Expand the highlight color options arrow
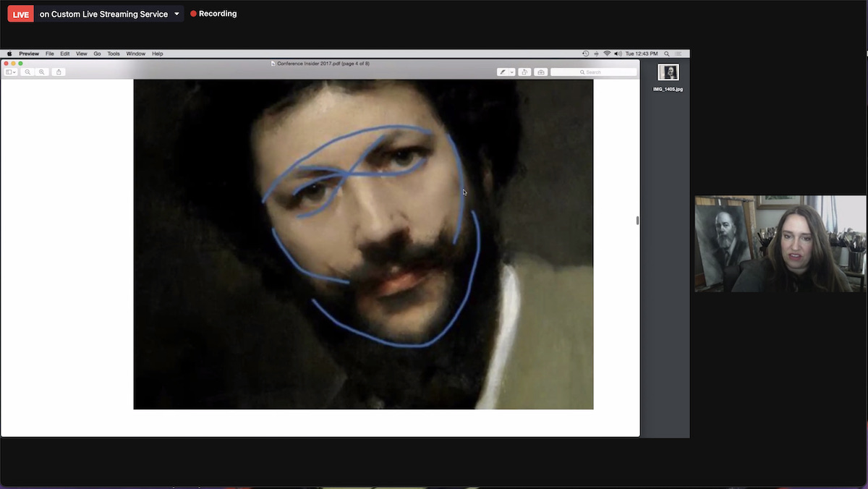Viewport: 868px width, 489px height. click(x=512, y=72)
